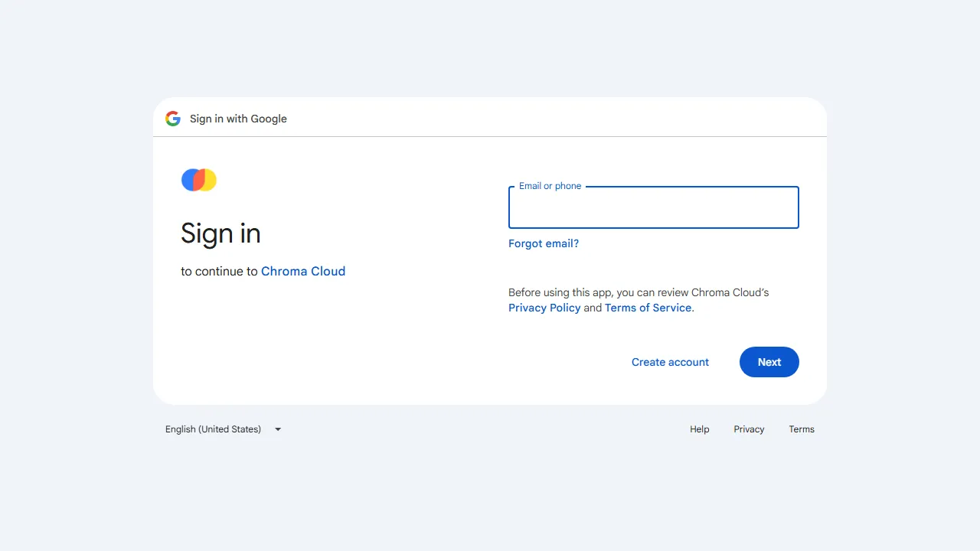This screenshot has height=551, width=980.
Task: Open the footer Terms link
Action: pyautogui.click(x=802, y=429)
